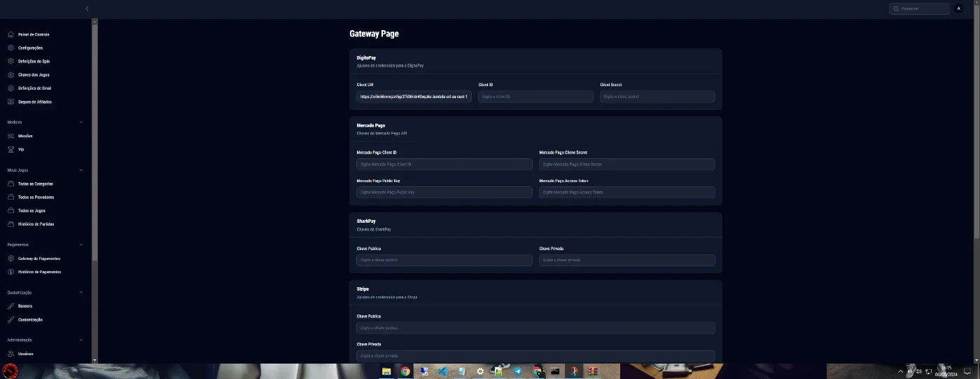Viewport: 980px width, 379px height.
Task: Open Visual Studio Code from taskbar
Action: pyautogui.click(x=443, y=372)
